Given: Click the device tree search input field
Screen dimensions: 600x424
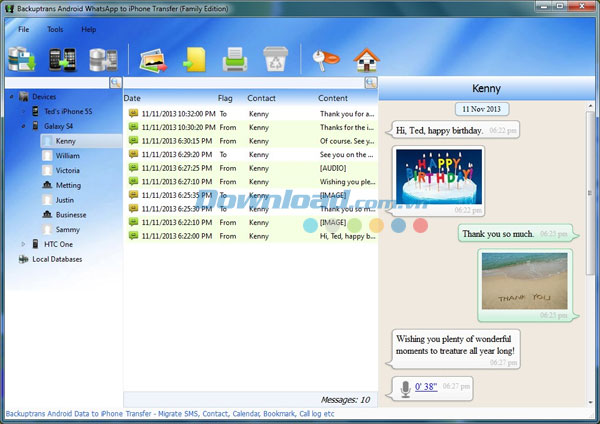Looking at the screenshot, I should click(x=57, y=83).
